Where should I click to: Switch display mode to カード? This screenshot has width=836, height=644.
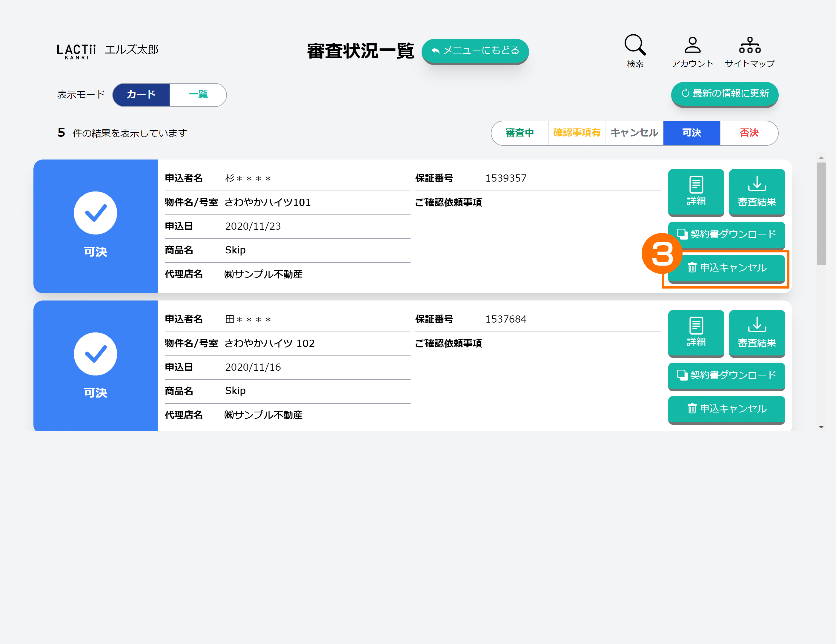click(141, 95)
